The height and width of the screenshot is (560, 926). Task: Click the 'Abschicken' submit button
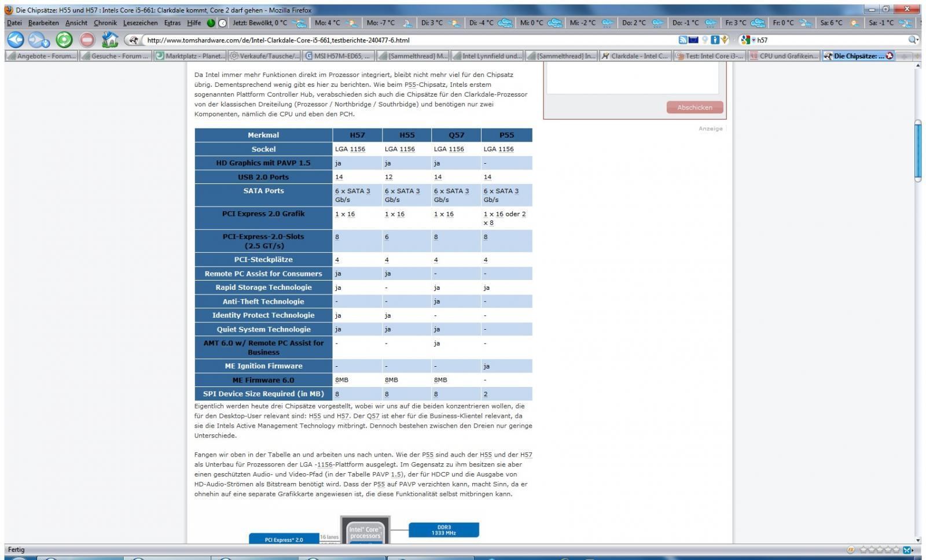point(694,108)
